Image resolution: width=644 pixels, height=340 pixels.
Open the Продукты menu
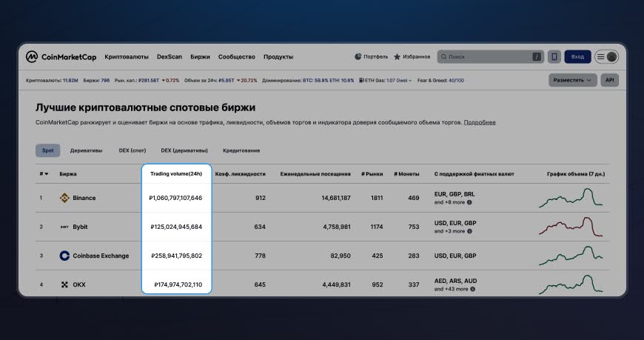tap(278, 57)
